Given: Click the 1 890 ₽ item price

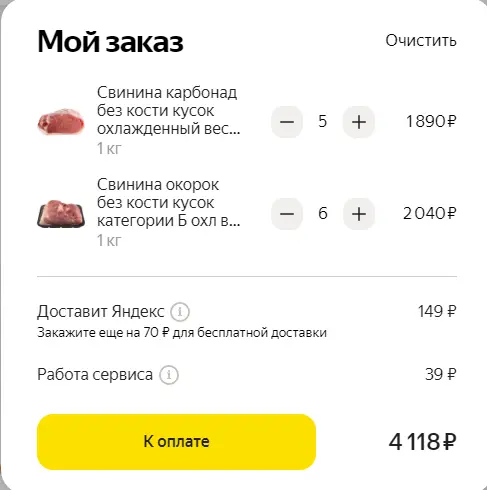Looking at the screenshot, I should (431, 121).
